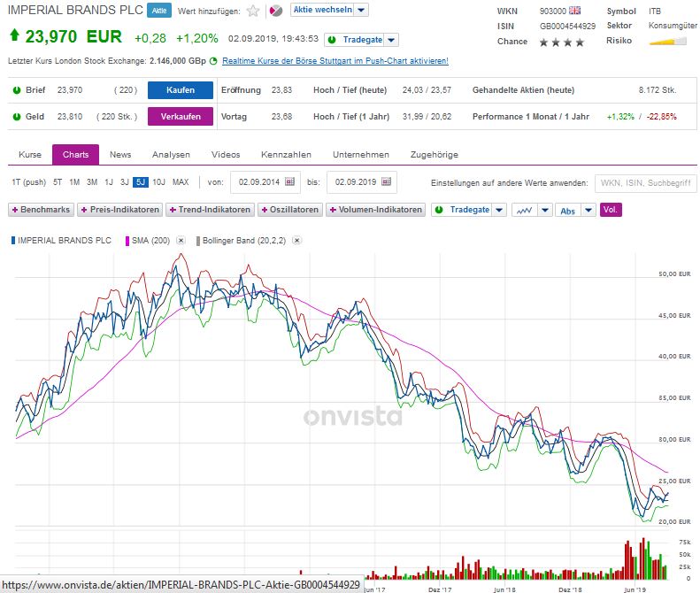Click the green Tradegate status icon near the price
This screenshot has width=700, height=593.
[x=331, y=40]
